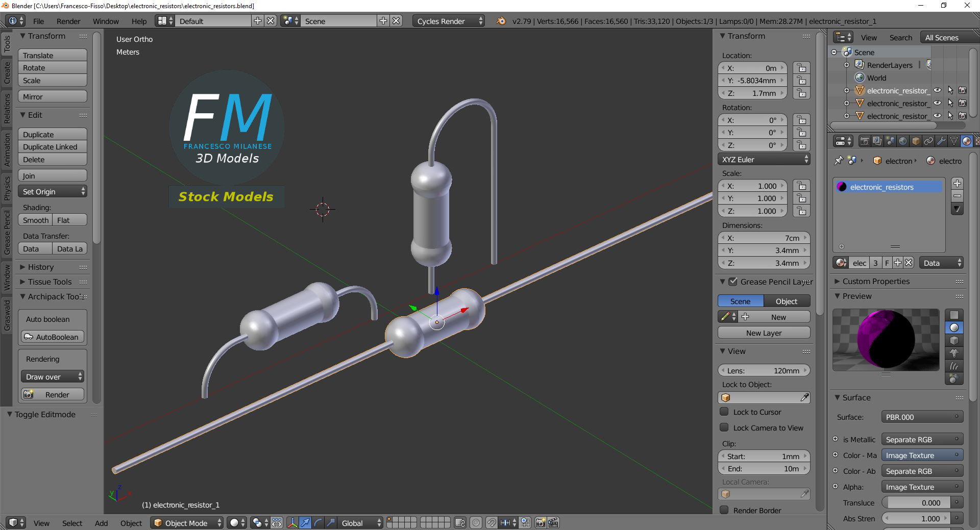Enable Render Border checkbox
The width and height of the screenshot is (980, 530).
724,510
